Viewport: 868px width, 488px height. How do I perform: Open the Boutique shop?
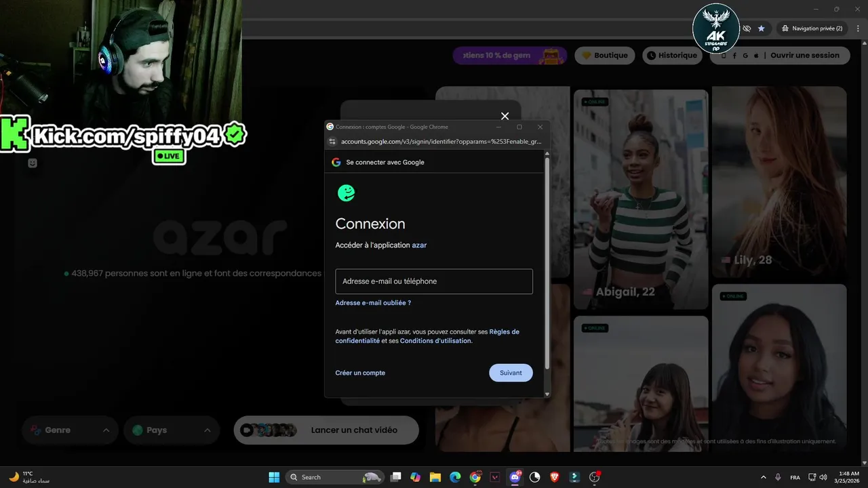click(604, 56)
